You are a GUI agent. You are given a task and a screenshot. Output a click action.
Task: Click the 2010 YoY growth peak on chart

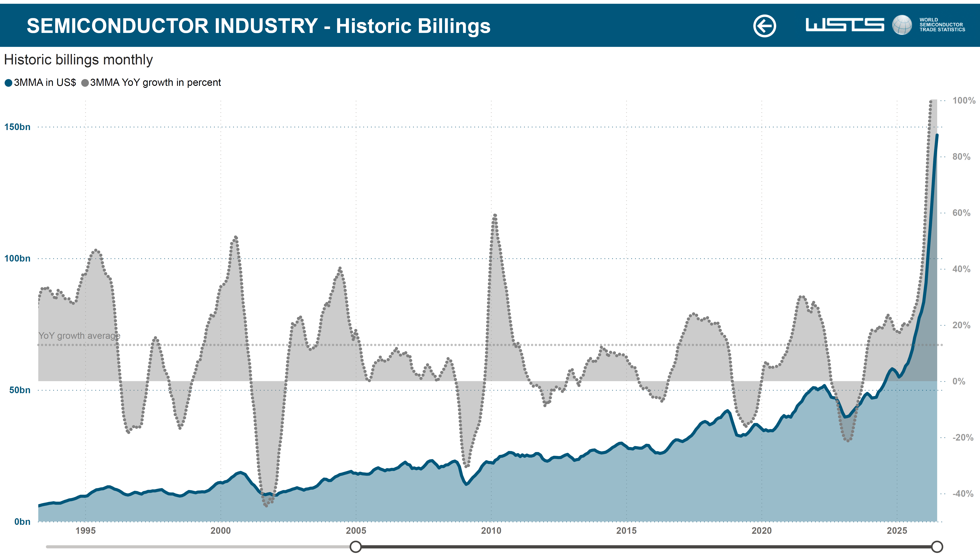coord(495,215)
